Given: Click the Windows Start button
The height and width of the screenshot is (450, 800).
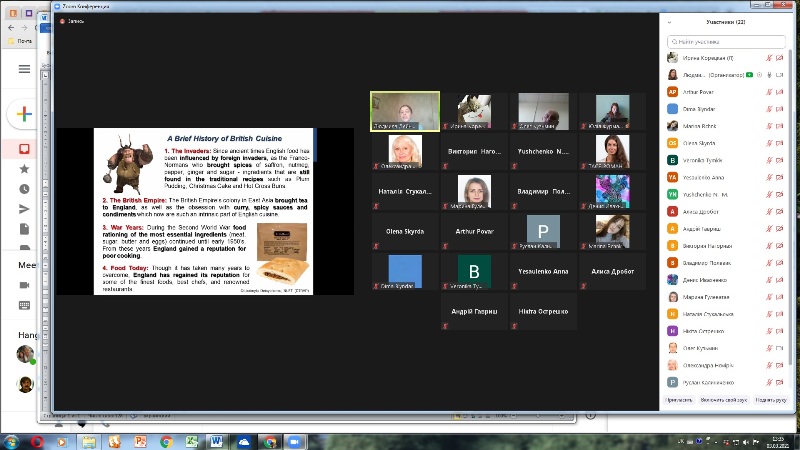Looking at the screenshot, I should pos(10,441).
